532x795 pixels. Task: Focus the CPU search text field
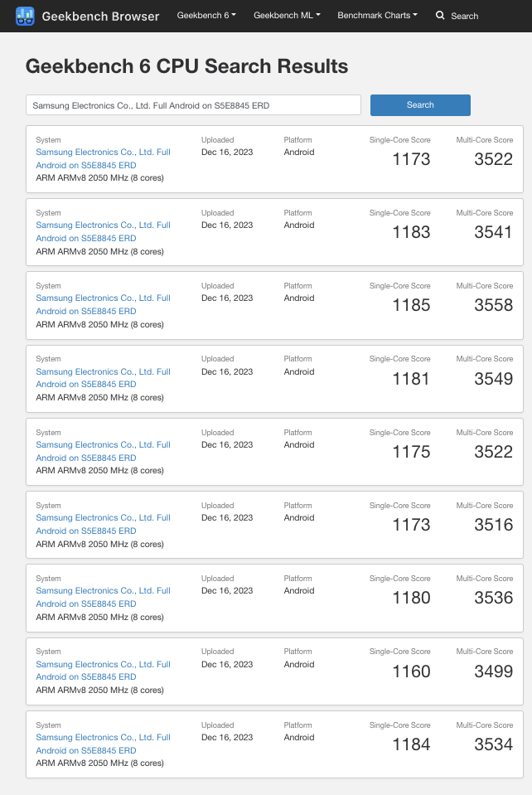coord(193,105)
